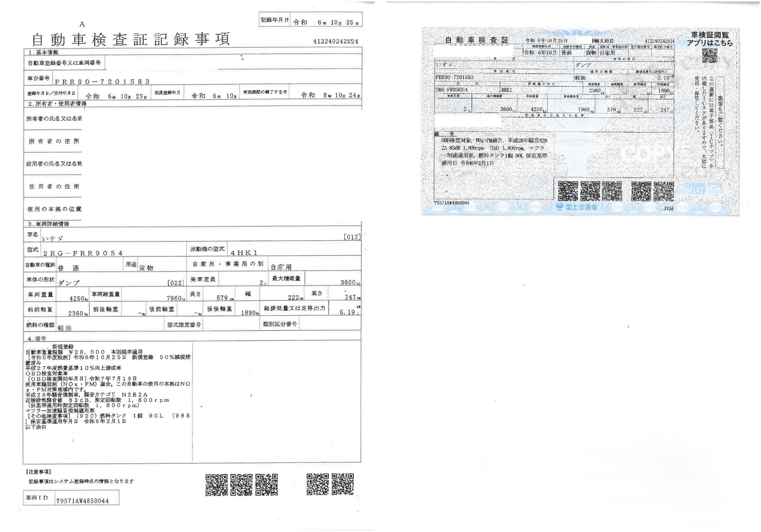Click the code [012]
Viewport: 761px width, 532px height.
352,237
